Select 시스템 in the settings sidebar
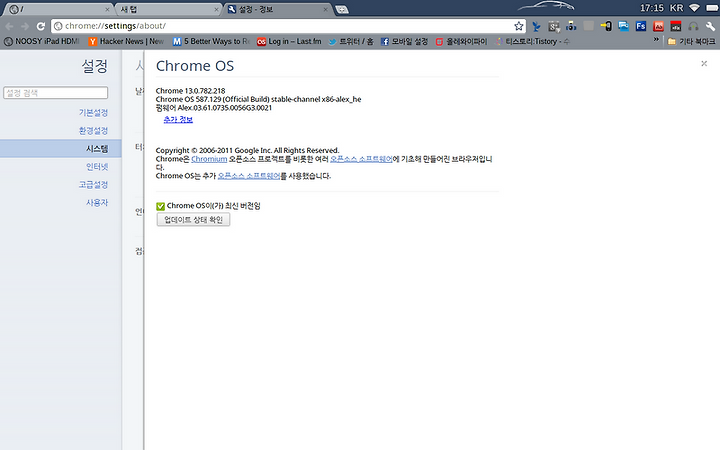This screenshot has height=450, width=720. (x=61, y=148)
